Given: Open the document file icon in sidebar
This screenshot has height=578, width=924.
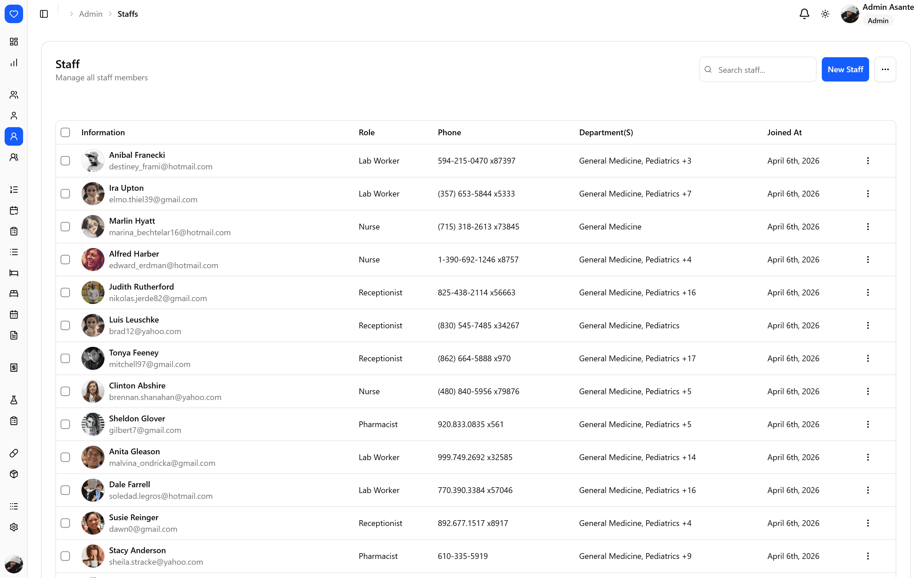Looking at the screenshot, I should [x=14, y=336].
